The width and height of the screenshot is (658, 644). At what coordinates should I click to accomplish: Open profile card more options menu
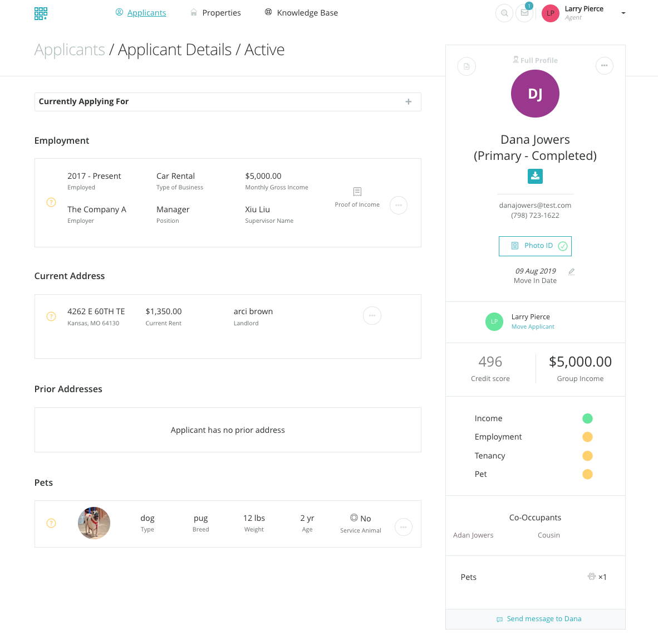click(x=604, y=66)
